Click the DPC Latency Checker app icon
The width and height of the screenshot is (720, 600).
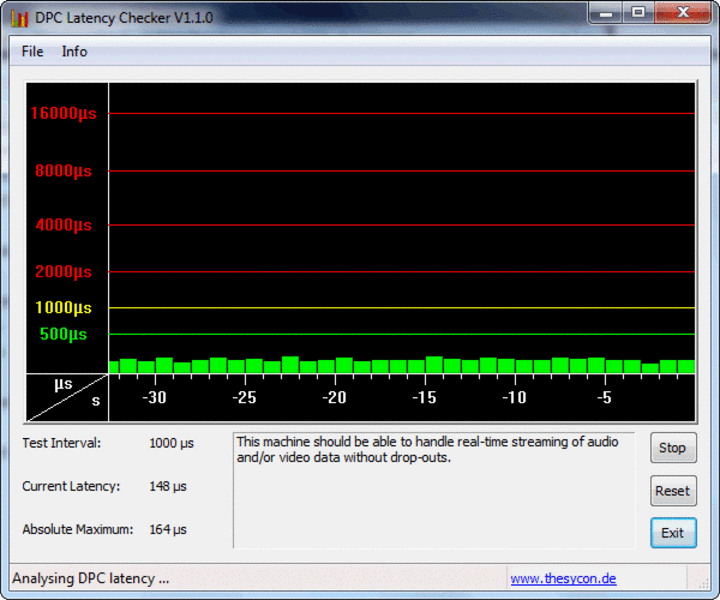pos(19,18)
